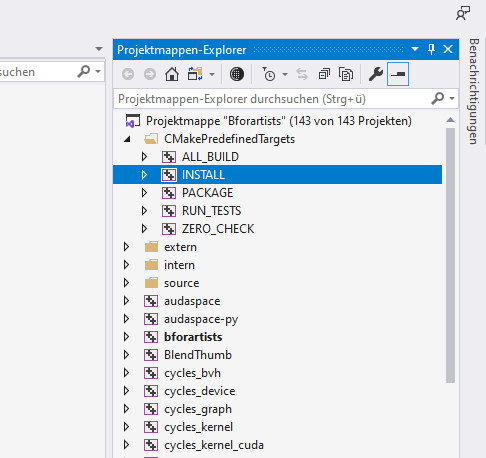Click the pending changes filter clock icon
This screenshot has width=486, height=458.
pos(269,74)
